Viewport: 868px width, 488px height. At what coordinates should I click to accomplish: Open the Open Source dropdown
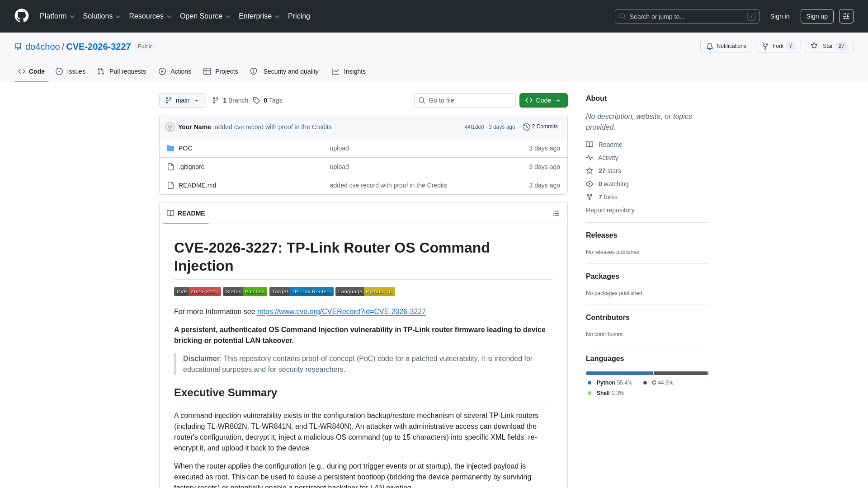click(x=205, y=16)
